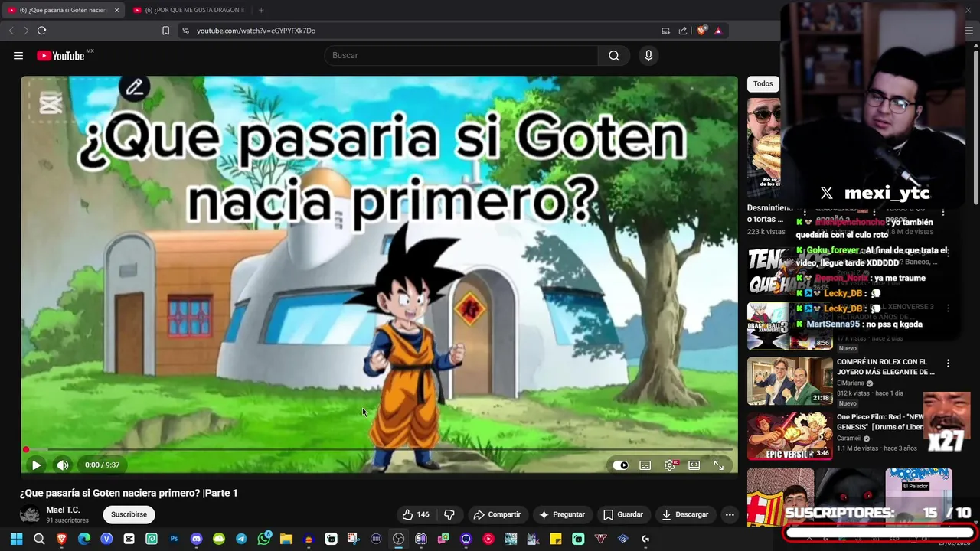Bookmark this page icon
Image resolution: width=980 pixels, height=551 pixels.
point(165,31)
